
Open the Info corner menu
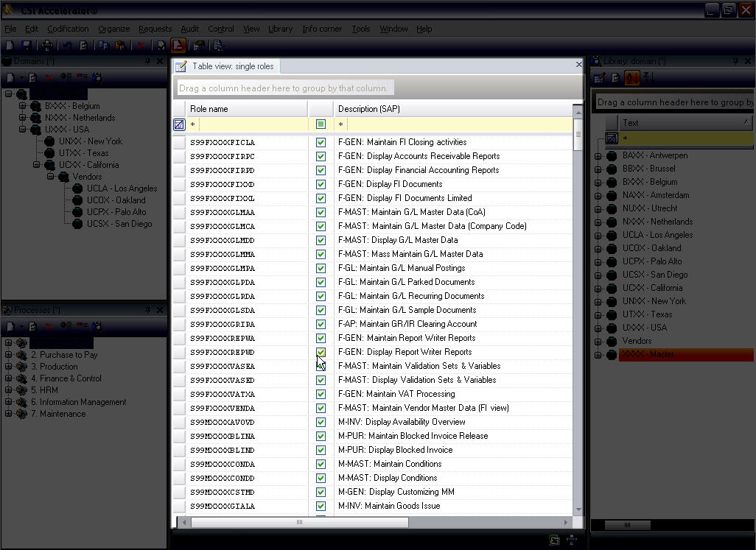pos(322,29)
